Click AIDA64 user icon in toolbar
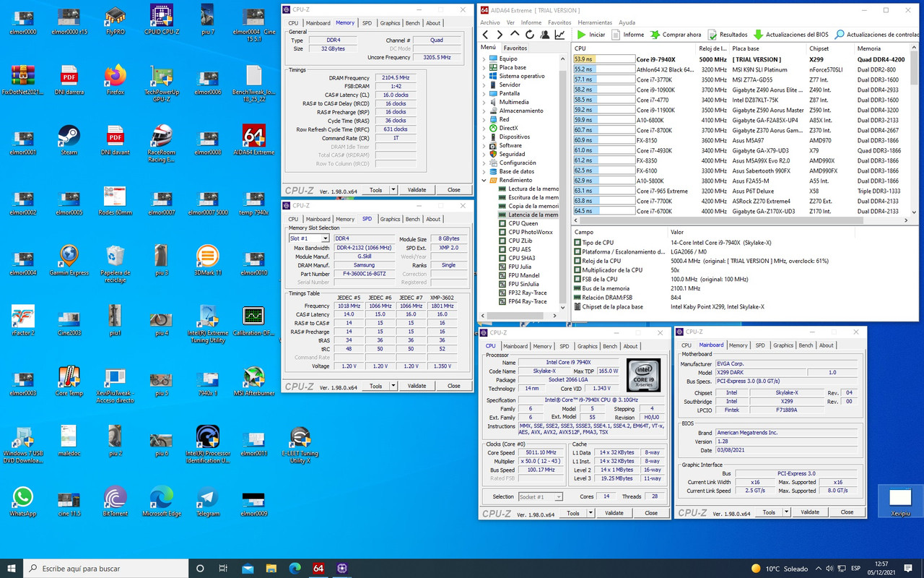924x578 pixels. coord(545,35)
